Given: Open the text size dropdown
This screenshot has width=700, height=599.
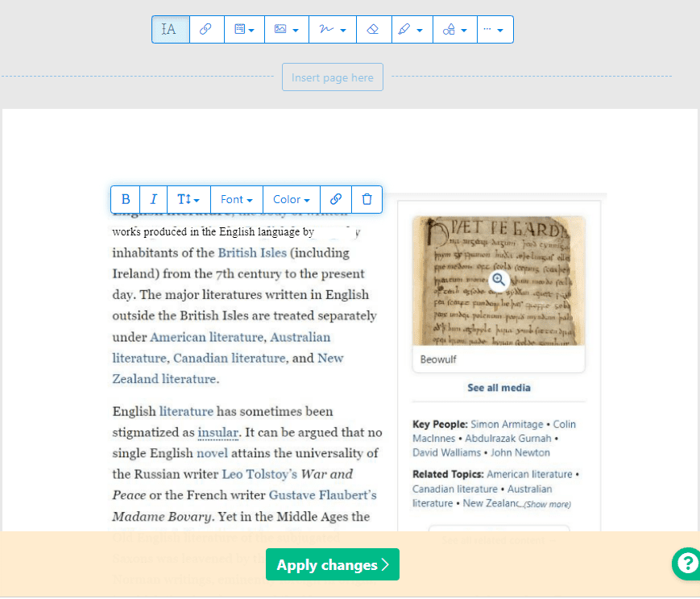Looking at the screenshot, I should click(x=188, y=199).
